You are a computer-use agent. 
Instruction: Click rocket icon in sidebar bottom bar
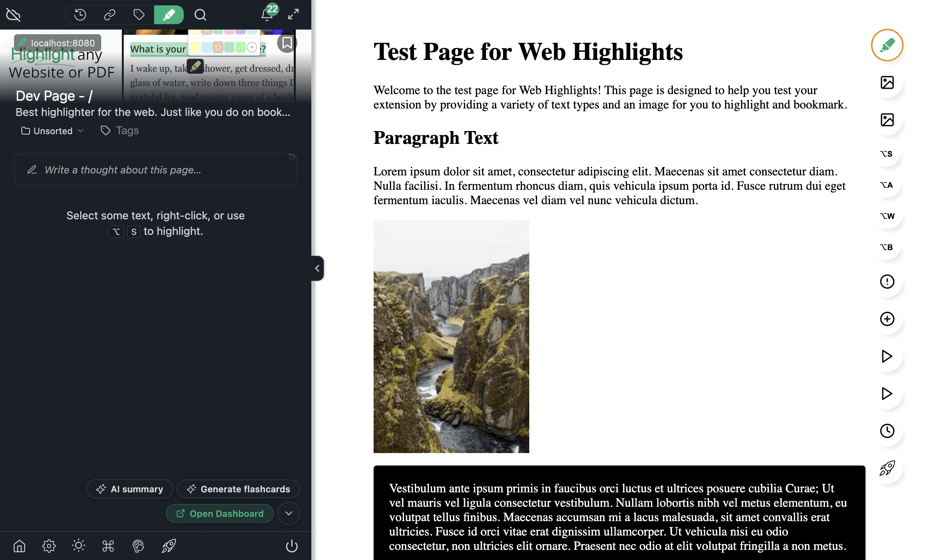[169, 546]
